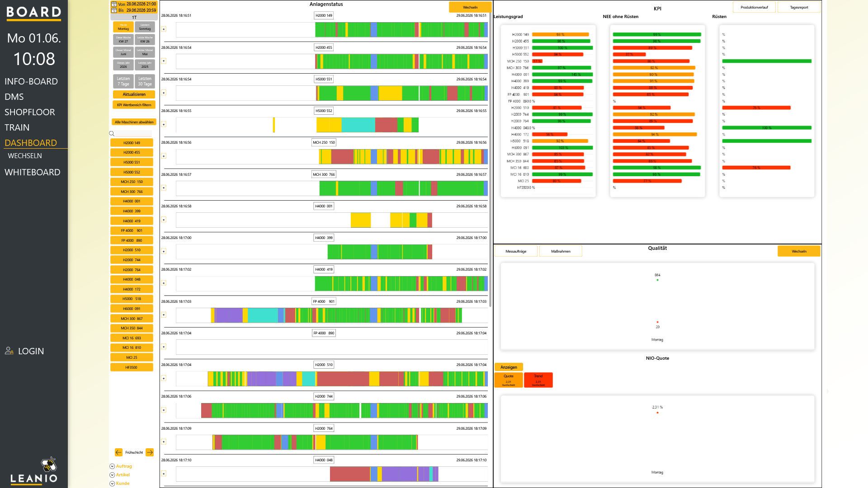The image size is (868, 488).
Task: Toggle machine filter H5000 551
Action: 132,162
